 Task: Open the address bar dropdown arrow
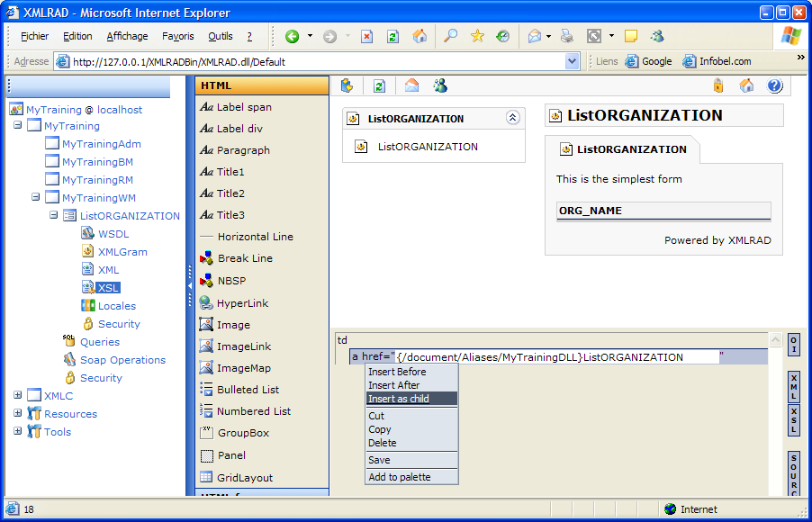[572, 61]
